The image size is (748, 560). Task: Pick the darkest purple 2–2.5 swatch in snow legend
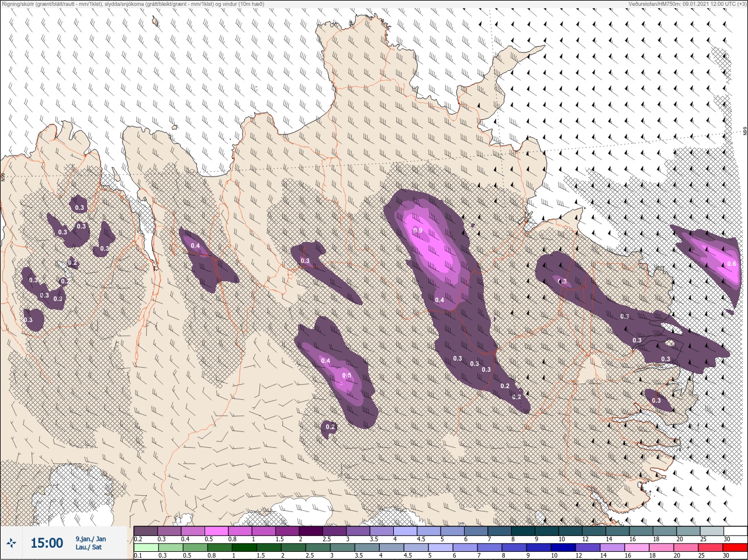[311, 531]
